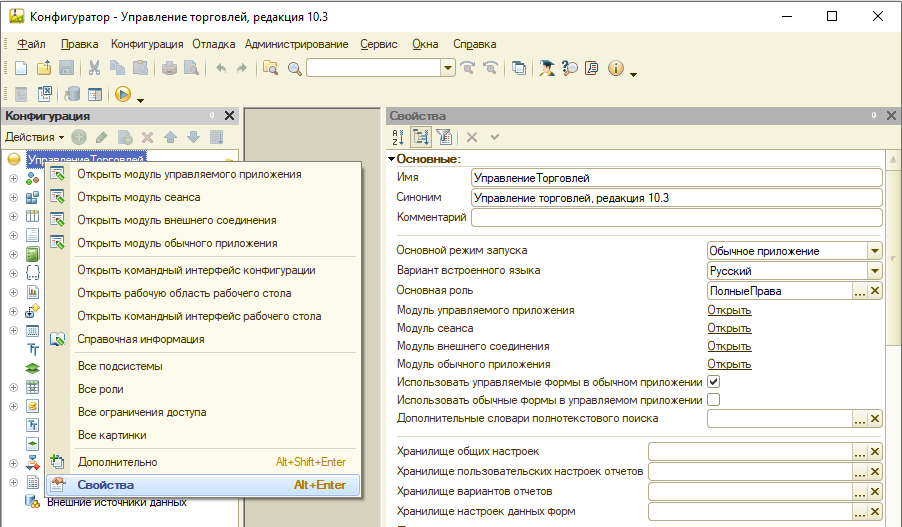Screen dimensions: 902x527
Task: Click the magnifier Find icon
Action: pyautogui.click(x=295, y=68)
